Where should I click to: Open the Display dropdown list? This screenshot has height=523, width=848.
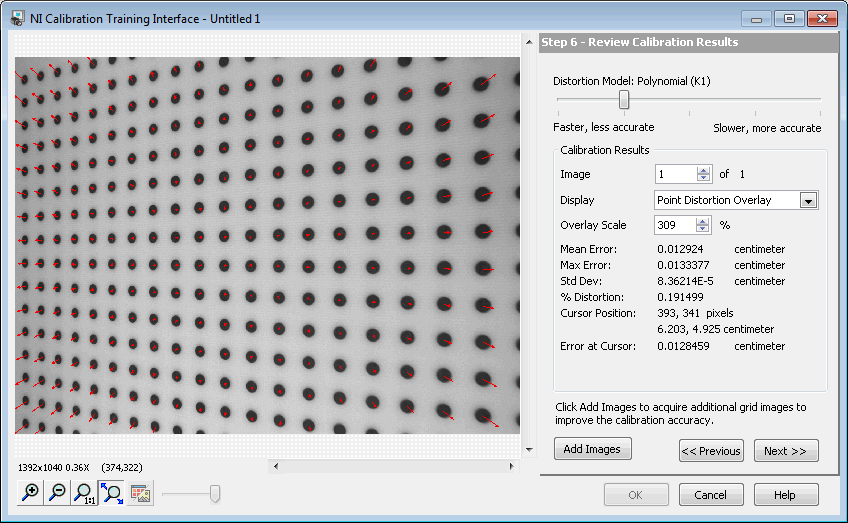point(809,200)
